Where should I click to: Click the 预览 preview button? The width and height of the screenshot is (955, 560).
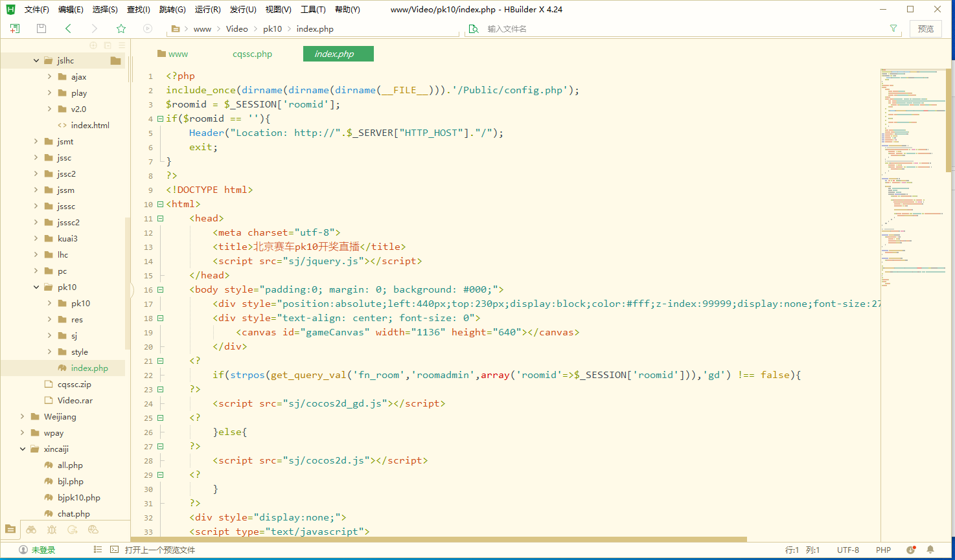point(925,28)
